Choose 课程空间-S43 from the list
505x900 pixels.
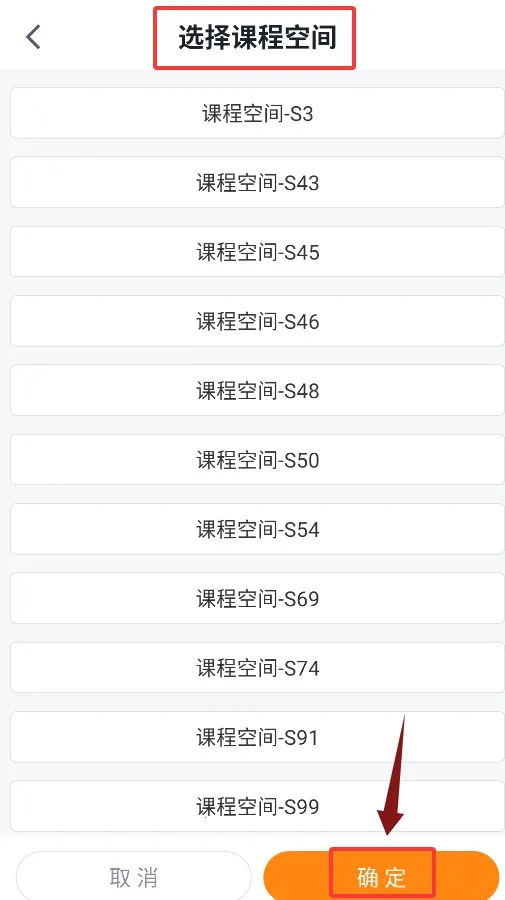(x=257, y=183)
